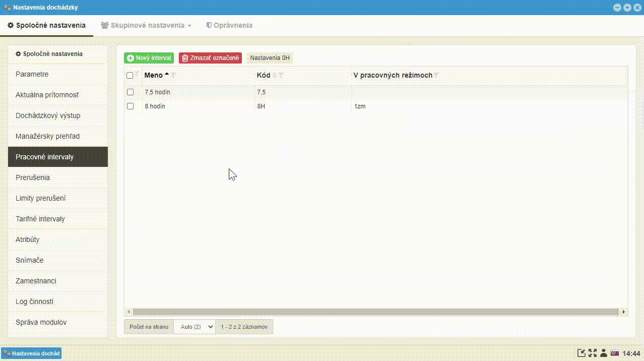Click the user profile icon in taskbar

pyautogui.click(x=604, y=353)
